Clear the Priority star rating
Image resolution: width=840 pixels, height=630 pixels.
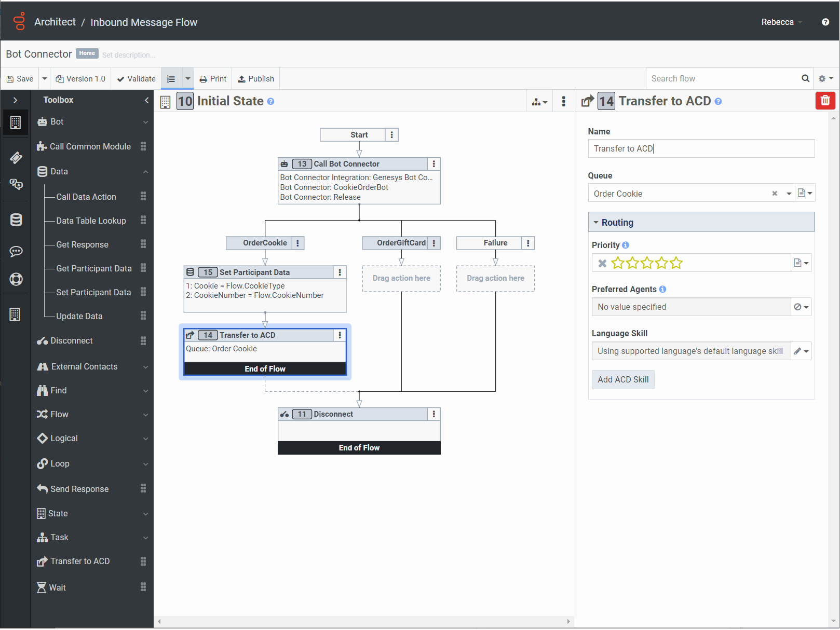(602, 263)
